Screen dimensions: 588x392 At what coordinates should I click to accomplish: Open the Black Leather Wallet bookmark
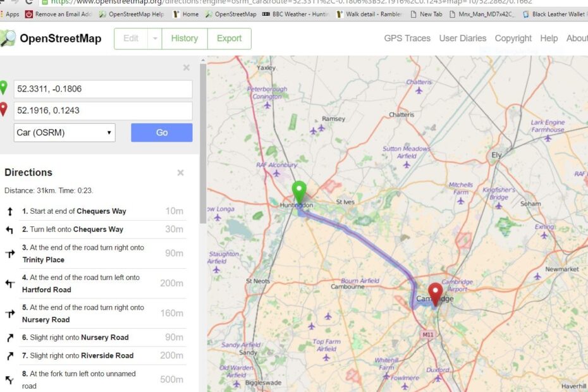click(x=554, y=15)
